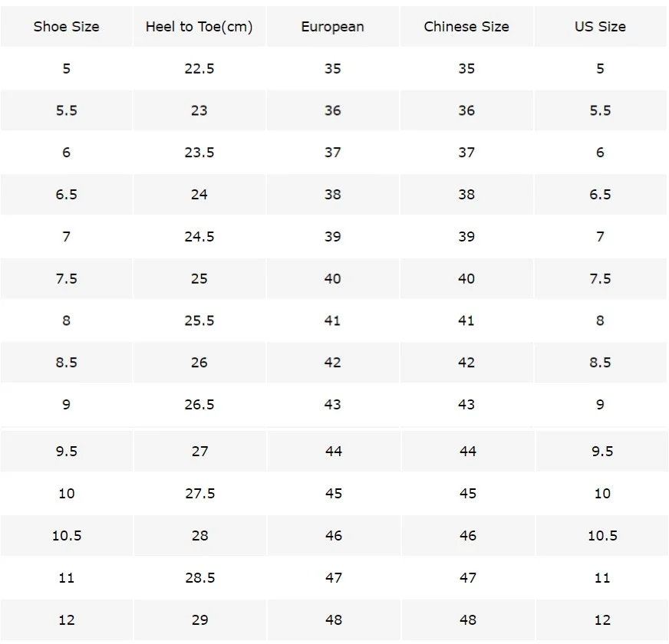Select the European column header
Viewport: 669px width, 644px height.
(x=332, y=27)
